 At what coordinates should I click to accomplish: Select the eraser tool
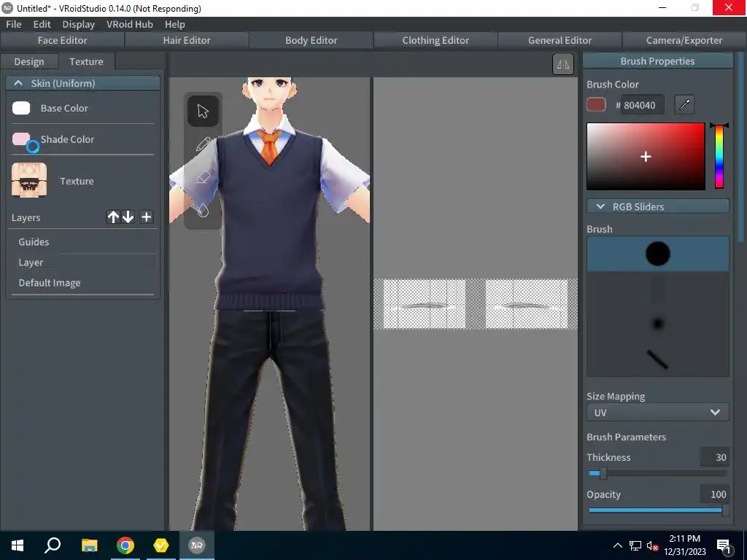[x=203, y=178]
